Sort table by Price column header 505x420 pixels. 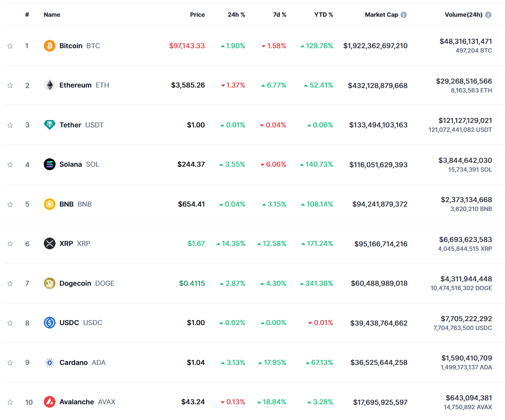197,15
